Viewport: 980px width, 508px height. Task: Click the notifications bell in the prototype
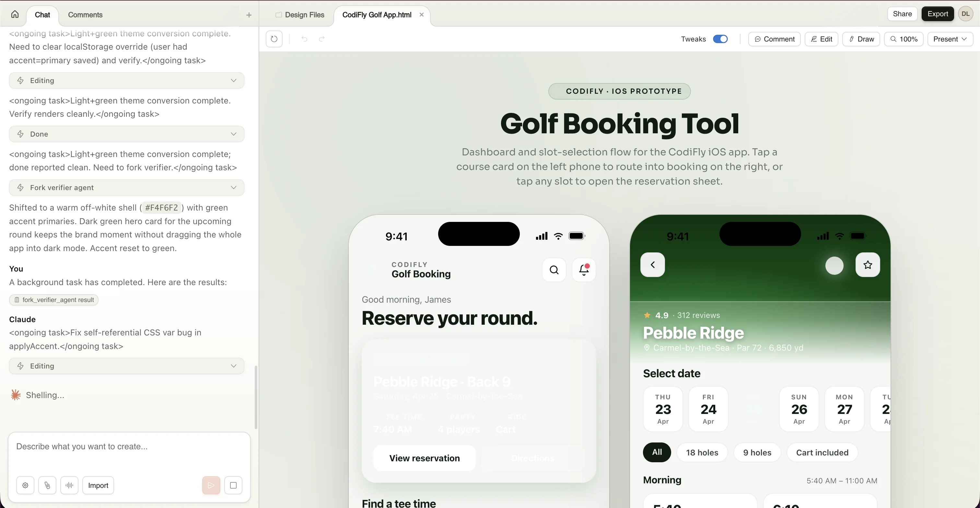tap(584, 270)
